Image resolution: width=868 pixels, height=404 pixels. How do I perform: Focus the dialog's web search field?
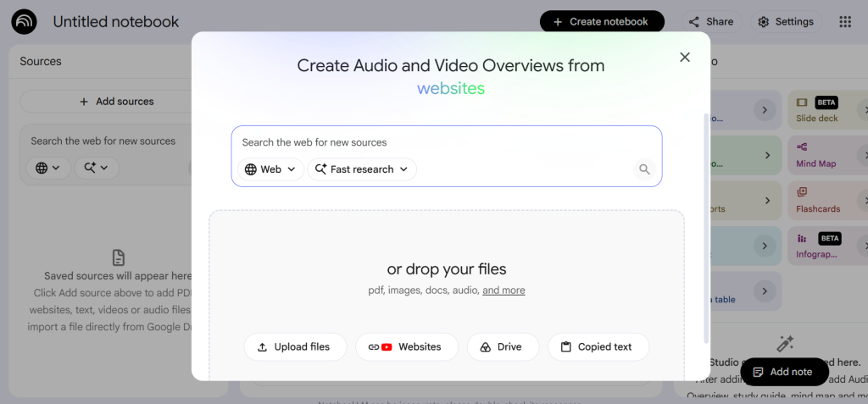click(446, 142)
